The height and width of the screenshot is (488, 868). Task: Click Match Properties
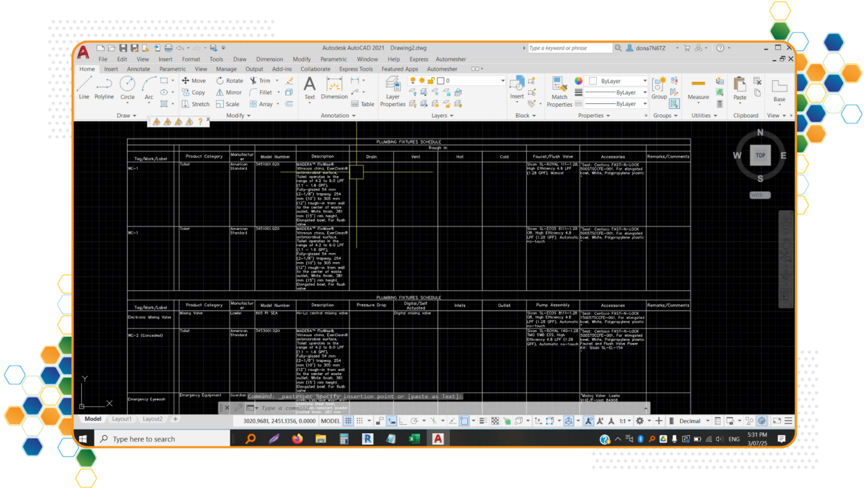tap(559, 91)
